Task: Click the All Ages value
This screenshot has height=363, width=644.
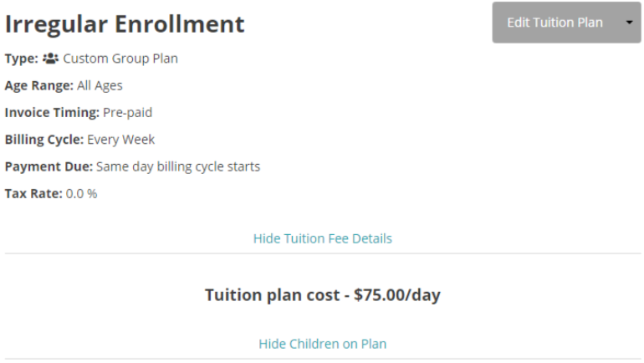Action: (100, 86)
